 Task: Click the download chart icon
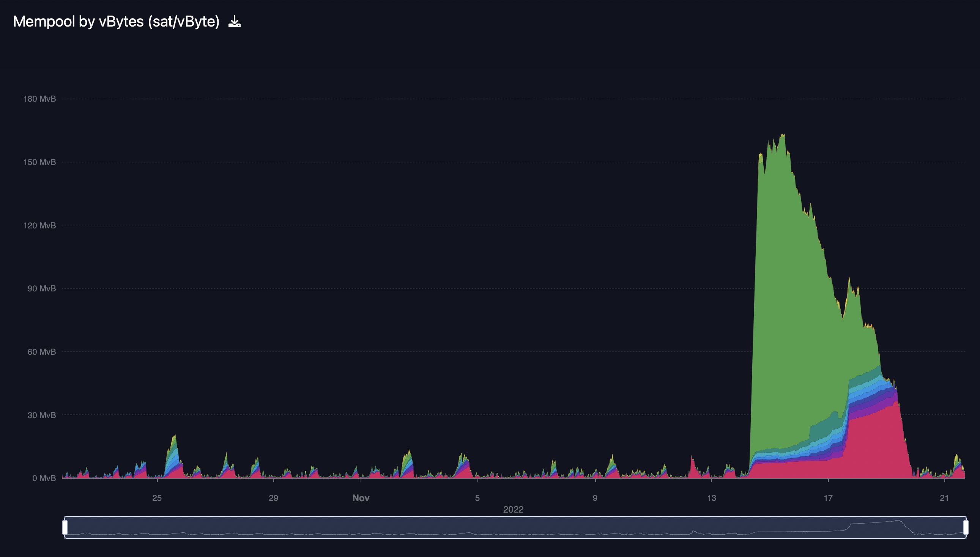click(234, 22)
